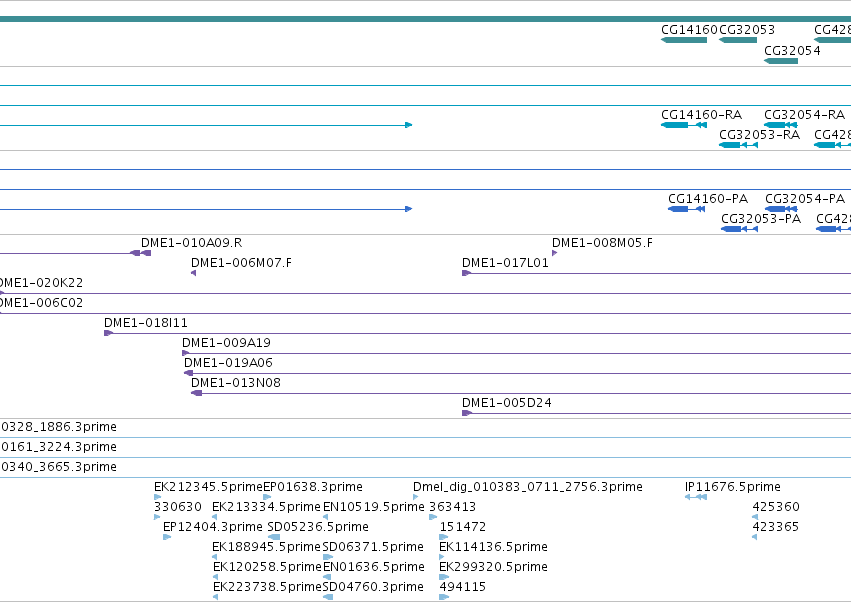Image resolution: width=851 pixels, height=602 pixels.
Task: Click the DME1-006M07.F arrow marker
Action: coord(193,273)
